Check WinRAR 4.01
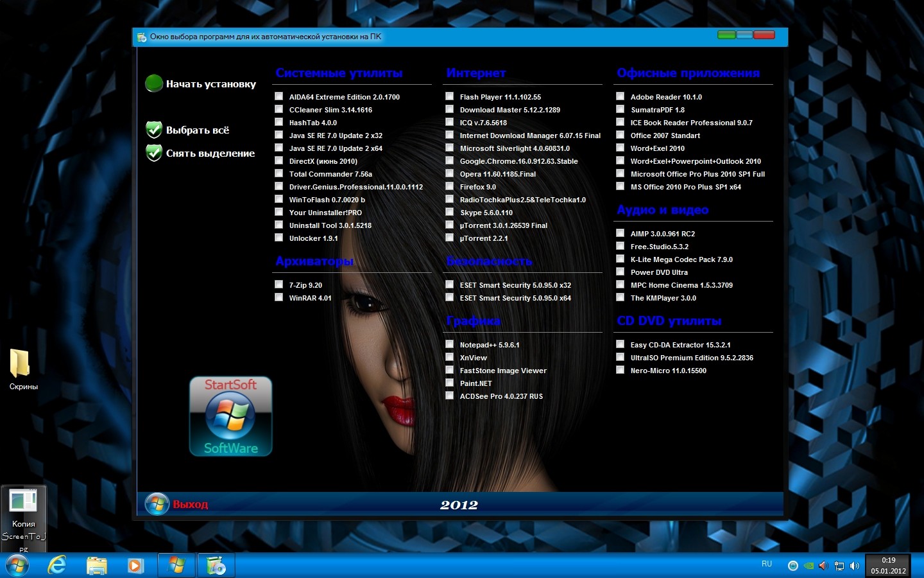The width and height of the screenshot is (924, 578). (279, 297)
